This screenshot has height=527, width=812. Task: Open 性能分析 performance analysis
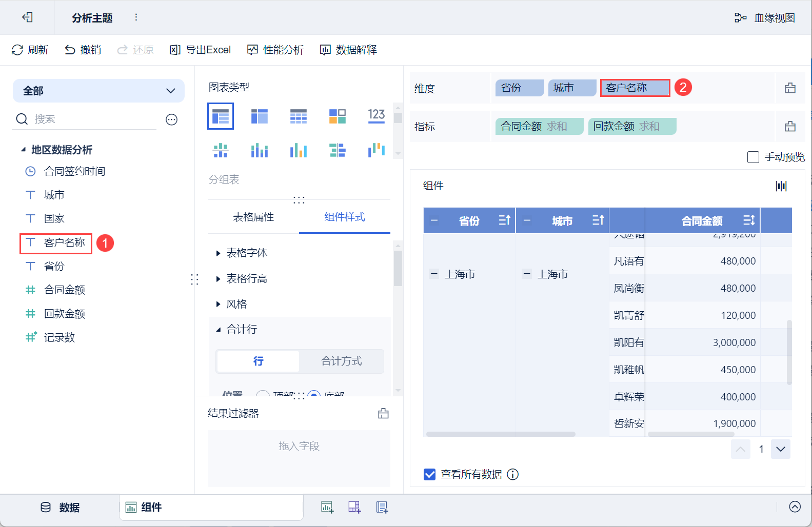(275, 50)
